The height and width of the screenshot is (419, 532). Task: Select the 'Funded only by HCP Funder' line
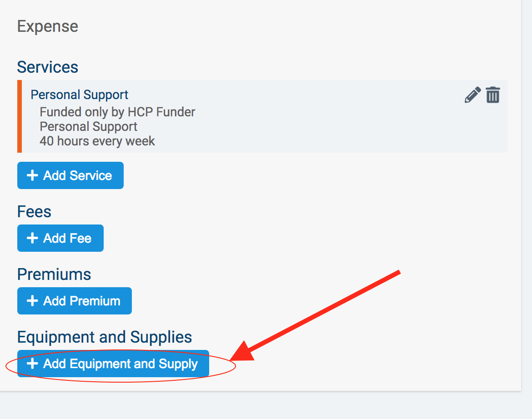[117, 112]
